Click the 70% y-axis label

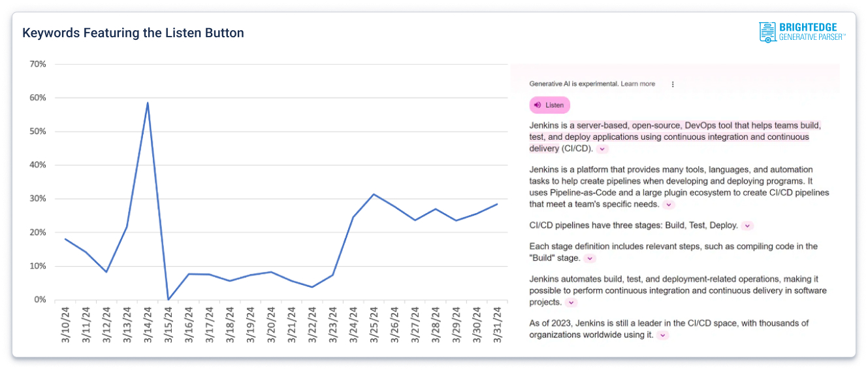[37, 64]
